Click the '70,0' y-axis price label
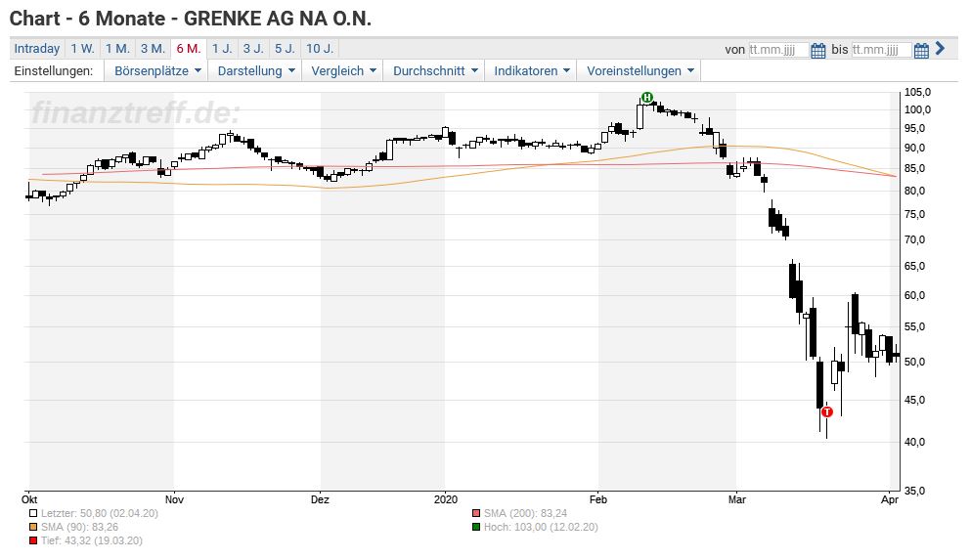Viewport: 970px width, 560px height. (915, 239)
